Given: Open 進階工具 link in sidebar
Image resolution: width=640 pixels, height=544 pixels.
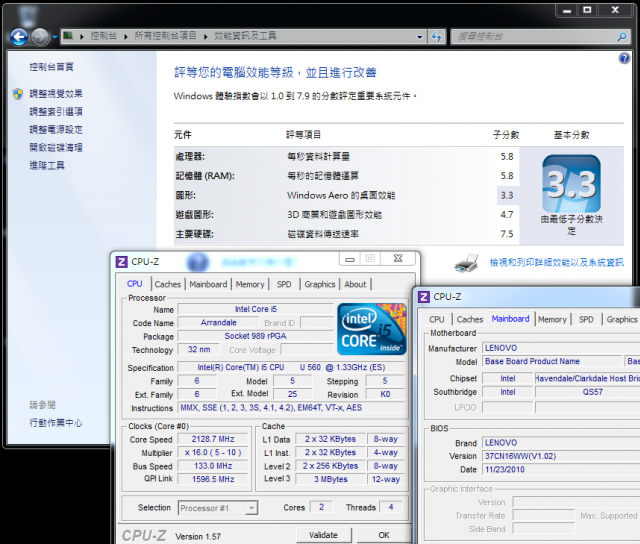Looking at the screenshot, I should tap(47, 165).
